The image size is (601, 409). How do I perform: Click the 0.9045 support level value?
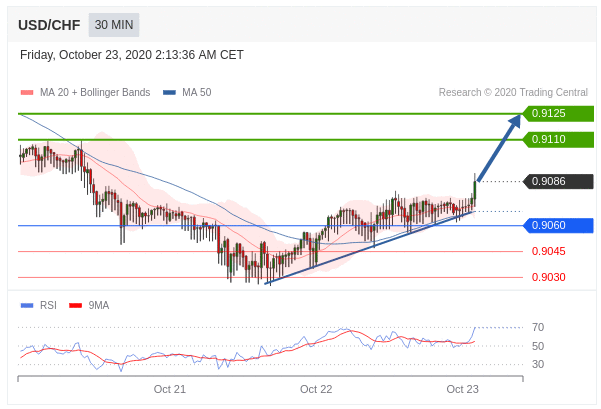(548, 251)
